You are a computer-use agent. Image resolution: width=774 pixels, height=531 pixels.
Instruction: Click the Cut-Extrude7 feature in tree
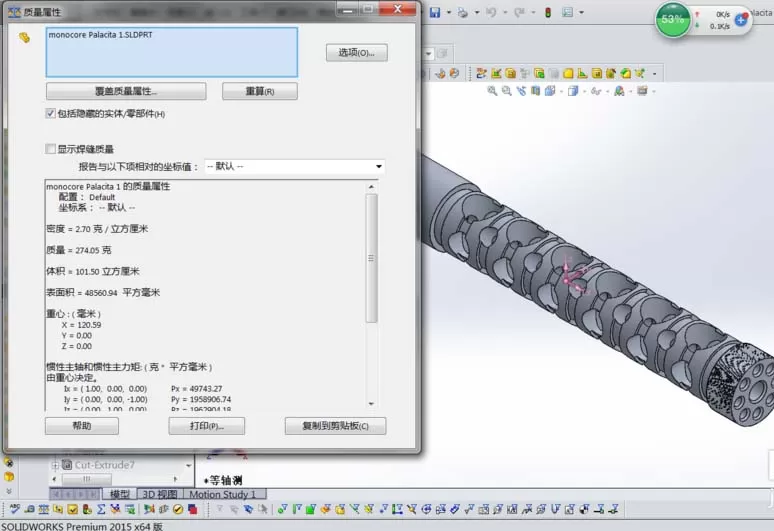coord(104,465)
